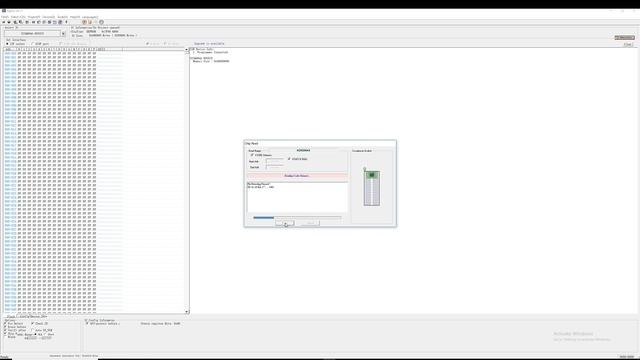Switch to the Config/Secure Info tab
This screenshot has height=360, width=640.
tap(33, 316)
